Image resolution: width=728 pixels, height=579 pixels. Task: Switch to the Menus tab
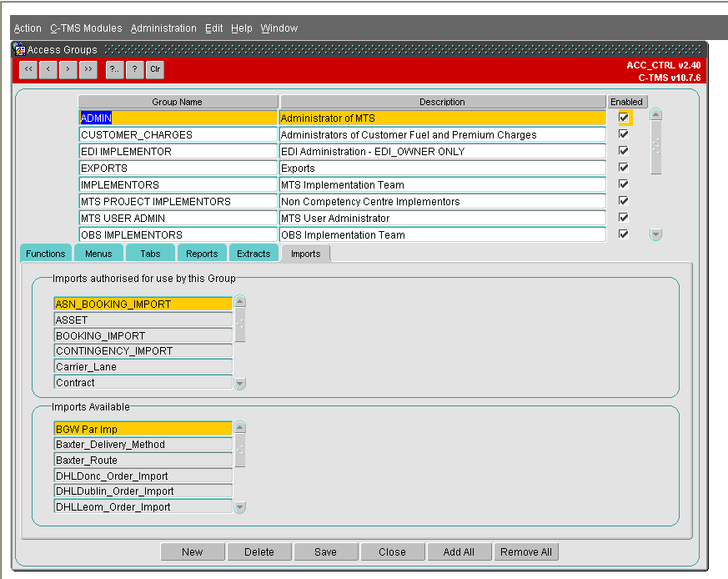[98, 254]
